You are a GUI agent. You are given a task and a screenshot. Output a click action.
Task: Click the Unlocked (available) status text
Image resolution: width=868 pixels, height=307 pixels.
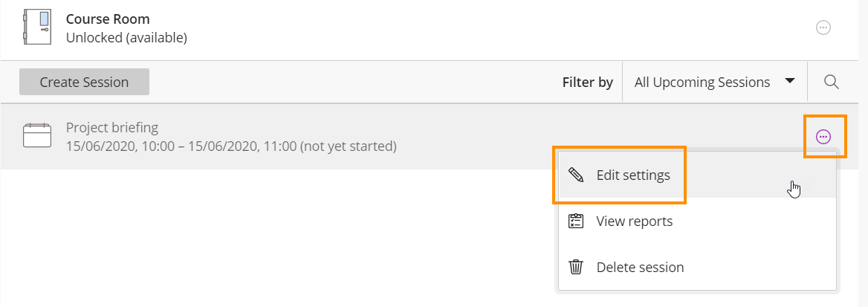point(127,38)
